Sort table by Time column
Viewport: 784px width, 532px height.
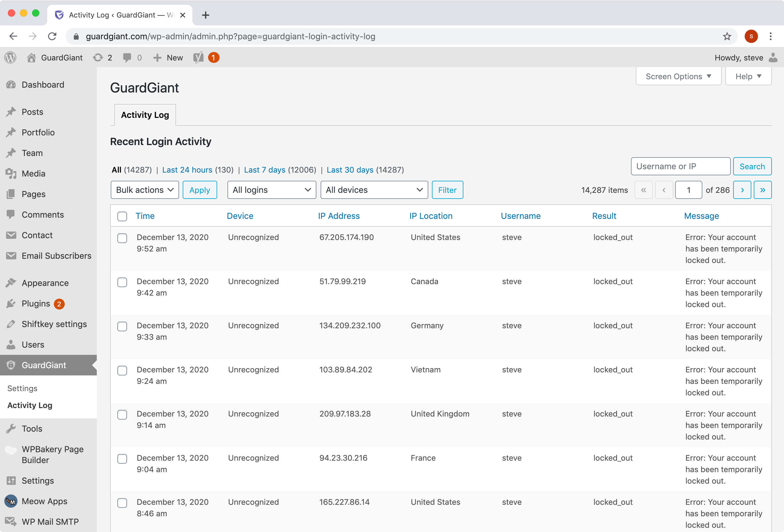145,216
